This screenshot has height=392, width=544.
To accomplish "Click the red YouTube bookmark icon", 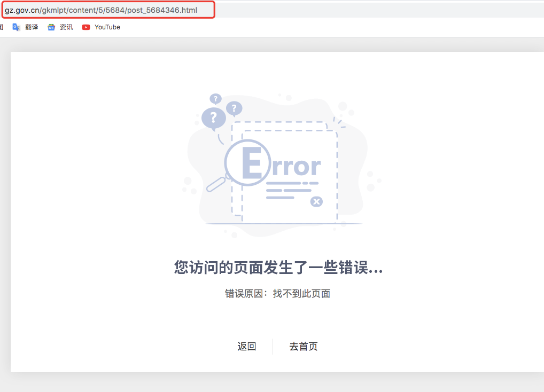I will (86, 27).
